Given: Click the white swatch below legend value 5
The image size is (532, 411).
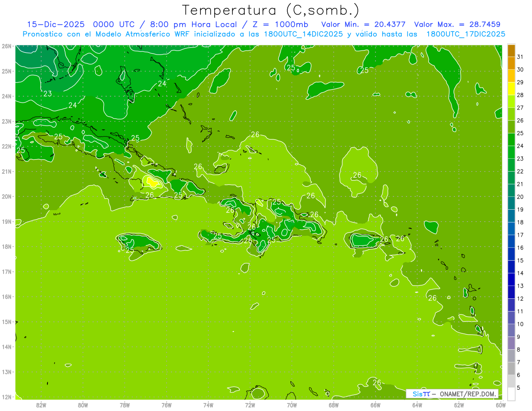Looking at the screenshot, I should click(x=511, y=394).
